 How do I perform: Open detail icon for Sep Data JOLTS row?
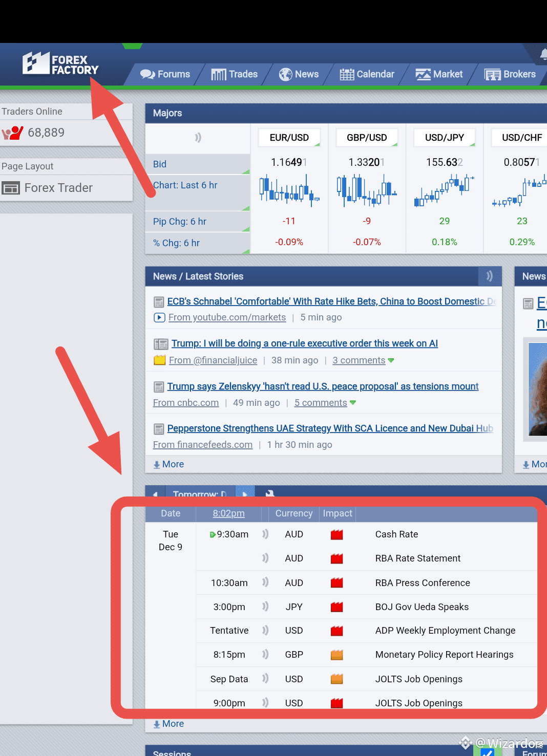(265, 679)
